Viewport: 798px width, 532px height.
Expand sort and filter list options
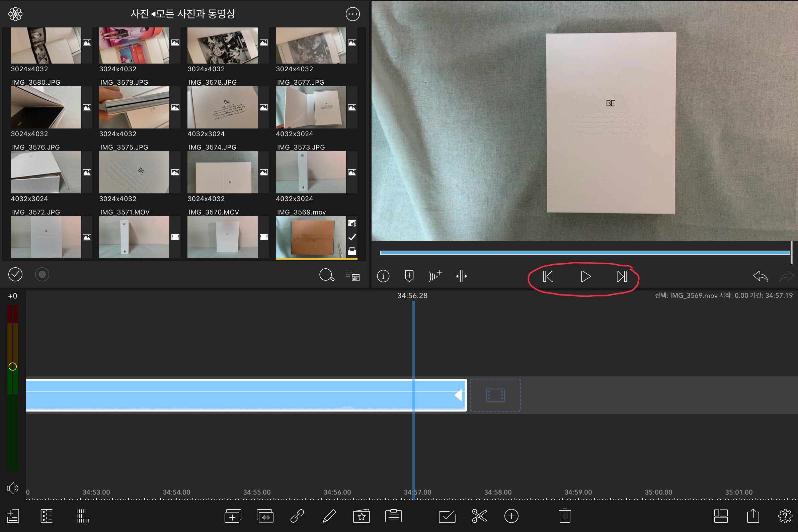coord(352,274)
